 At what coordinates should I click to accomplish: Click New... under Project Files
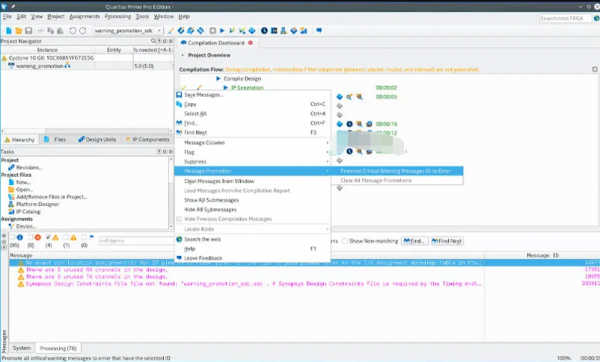[23, 182]
